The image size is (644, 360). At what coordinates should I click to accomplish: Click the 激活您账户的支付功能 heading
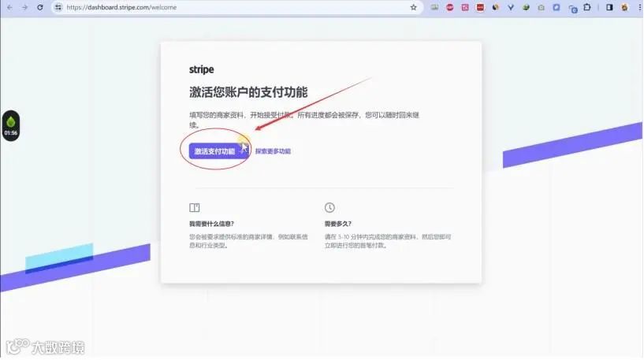[248, 92]
